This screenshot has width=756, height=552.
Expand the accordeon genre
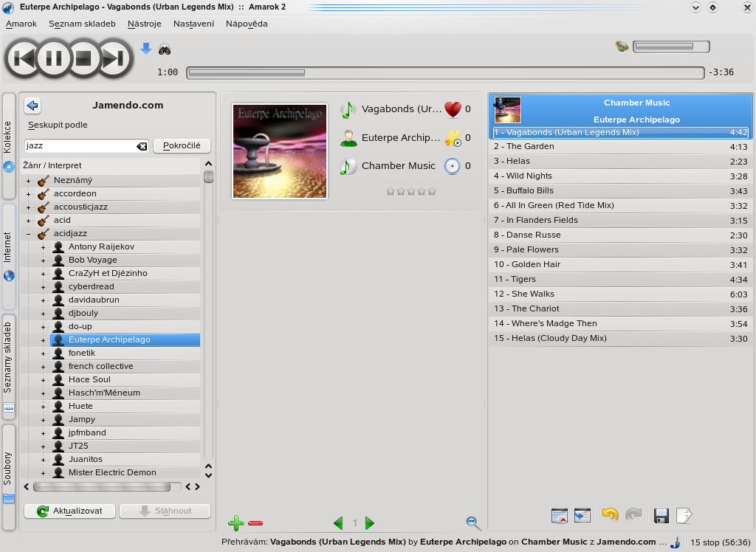[x=29, y=194]
